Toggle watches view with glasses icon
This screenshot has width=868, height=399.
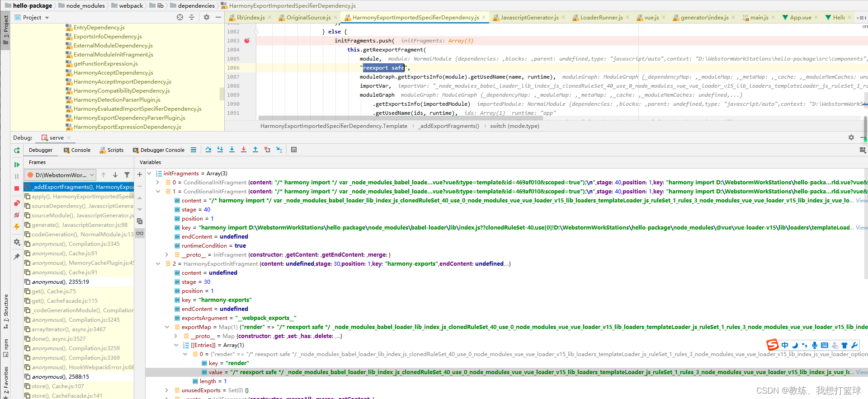(140, 233)
